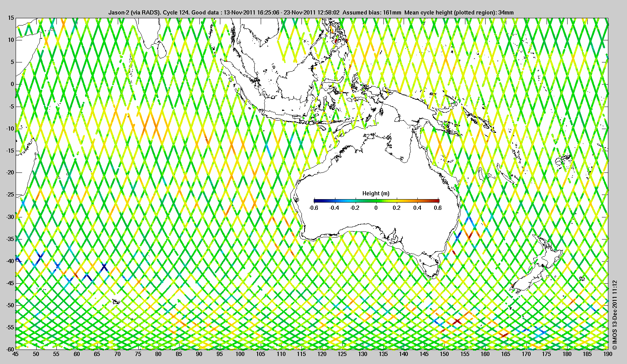Click the "130" longitude label on the bottom axis
This screenshot has width=627, height=364.
362,354
